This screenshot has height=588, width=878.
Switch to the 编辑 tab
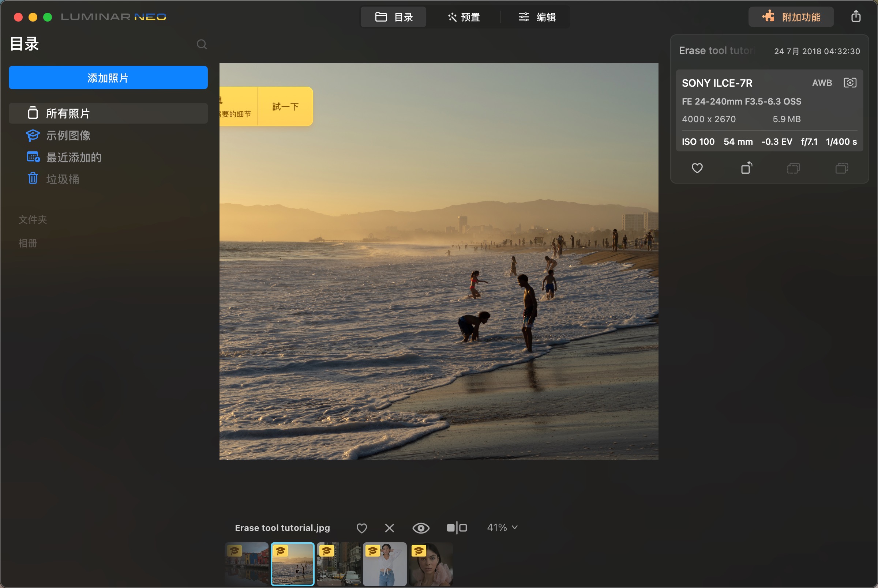tap(537, 17)
